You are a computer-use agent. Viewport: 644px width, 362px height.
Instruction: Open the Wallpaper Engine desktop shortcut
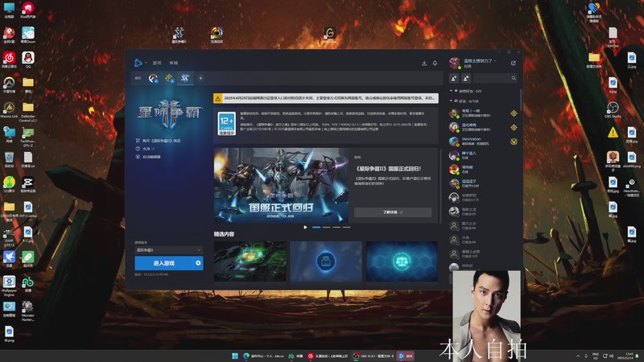[x=9, y=286]
